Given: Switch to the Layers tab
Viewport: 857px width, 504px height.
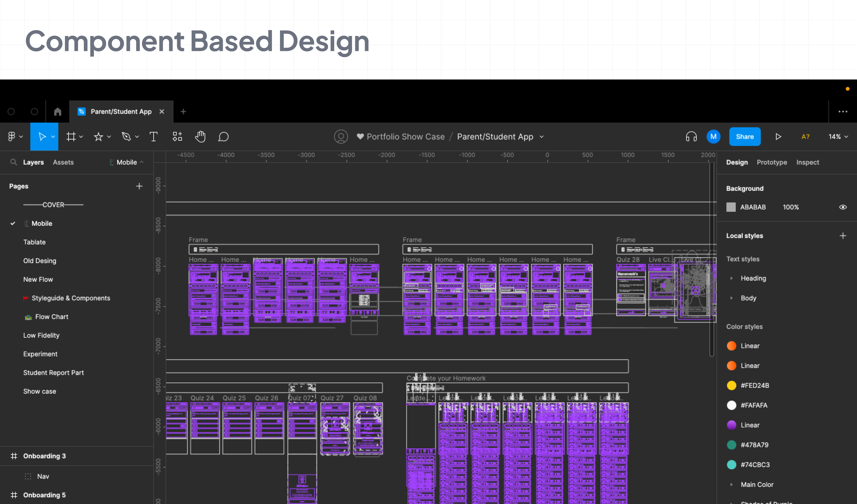Looking at the screenshot, I should pyautogui.click(x=33, y=162).
